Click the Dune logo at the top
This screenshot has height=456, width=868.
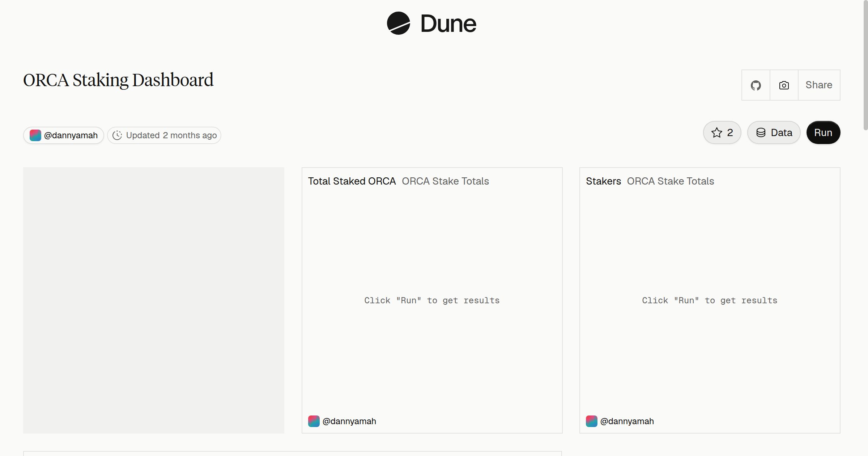(431, 23)
